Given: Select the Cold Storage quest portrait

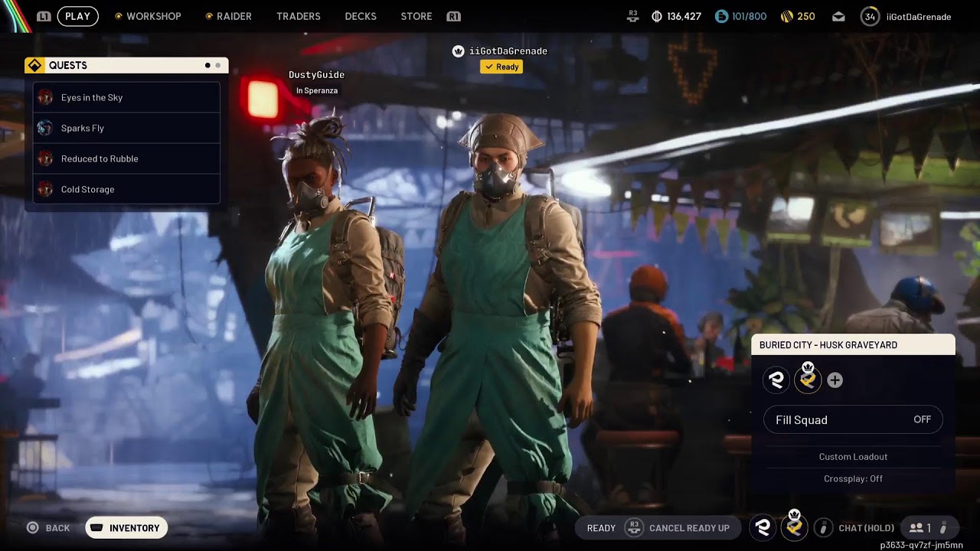Looking at the screenshot, I should [45, 189].
